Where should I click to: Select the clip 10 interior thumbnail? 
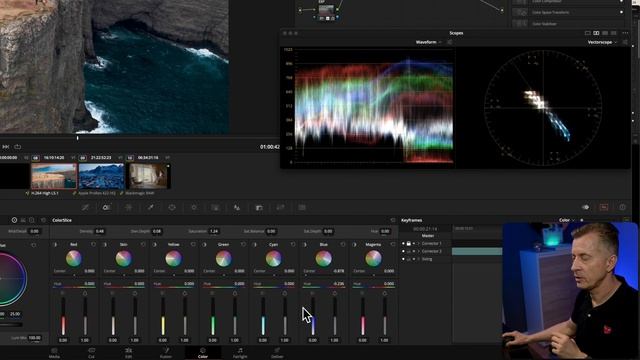(x=148, y=176)
